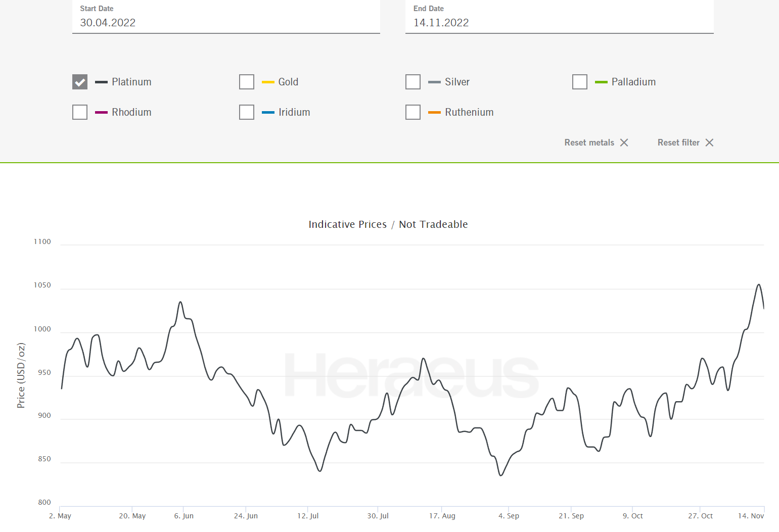Click the X icon beside Reset metals
Screen dimensions: 779x532
[x=624, y=142]
